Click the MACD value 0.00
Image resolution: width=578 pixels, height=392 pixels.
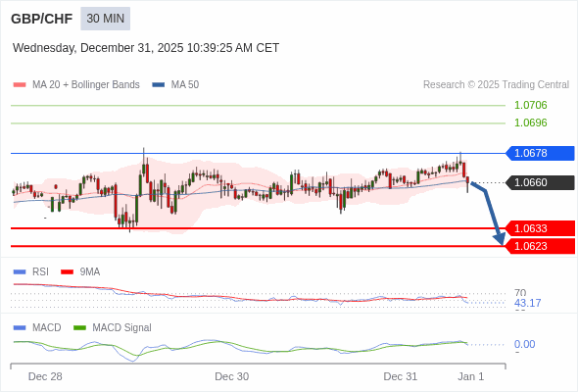[524, 344]
